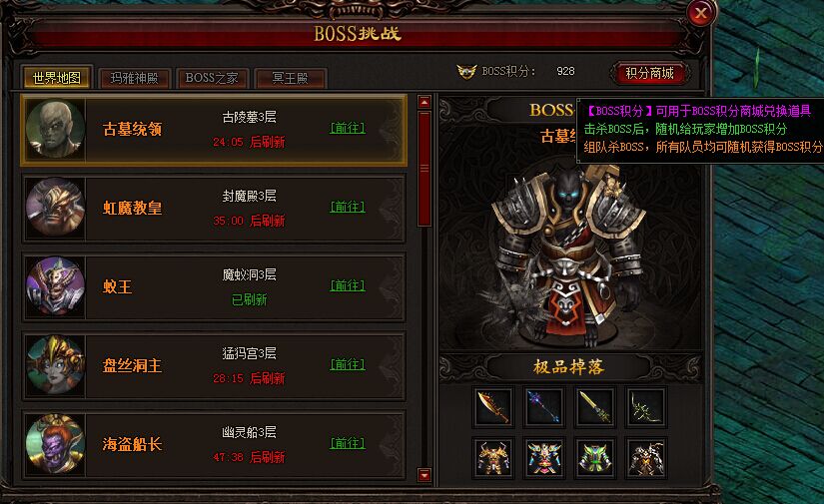Click the winged BOSS积分 emblem icon
824x504 pixels.
click(x=466, y=72)
